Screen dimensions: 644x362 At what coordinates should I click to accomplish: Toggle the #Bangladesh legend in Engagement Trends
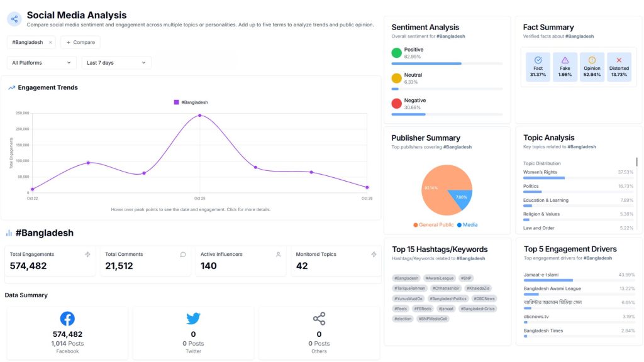(x=191, y=102)
